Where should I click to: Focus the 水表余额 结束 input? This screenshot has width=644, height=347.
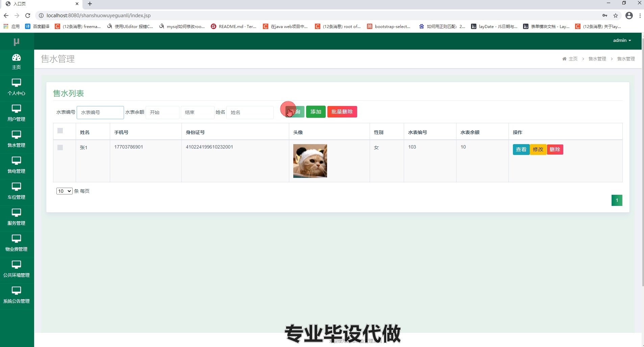point(198,112)
